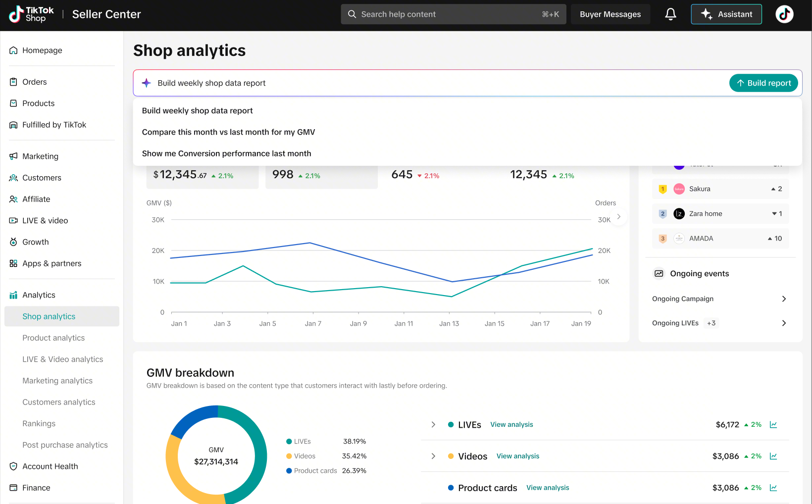Click View analysis link for LIVEs
The width and height of the screenshot is (812, 504).
point(511,425)
